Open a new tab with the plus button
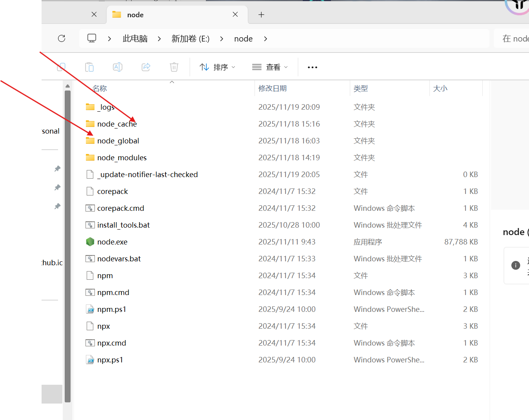This screenshot has width=529, height=420. pos(260,14)
